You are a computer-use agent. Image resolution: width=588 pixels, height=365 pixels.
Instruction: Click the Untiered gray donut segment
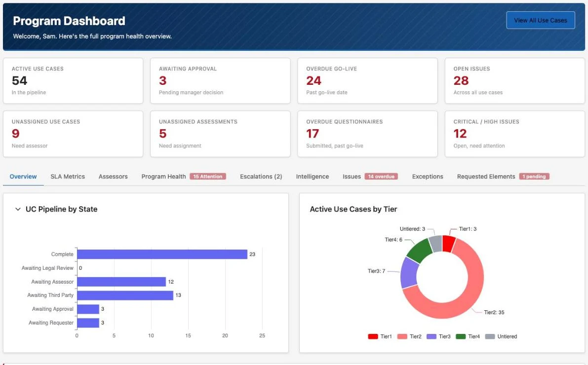coord(436,244)
